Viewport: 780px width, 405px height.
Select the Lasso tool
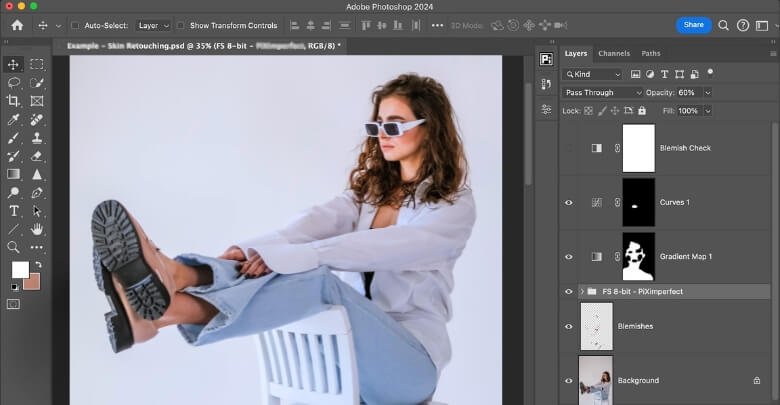pos(13,83)
